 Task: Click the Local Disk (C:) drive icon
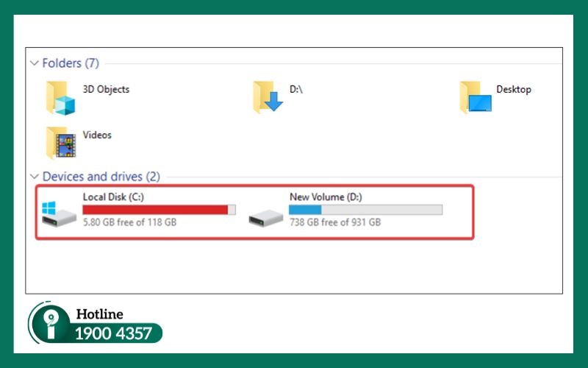click(59, 212)
